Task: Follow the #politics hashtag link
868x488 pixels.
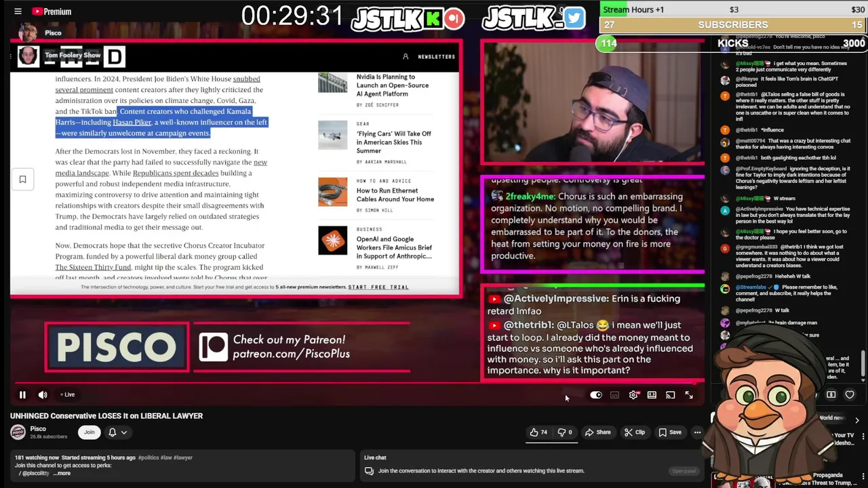Action: coord(149,457)
